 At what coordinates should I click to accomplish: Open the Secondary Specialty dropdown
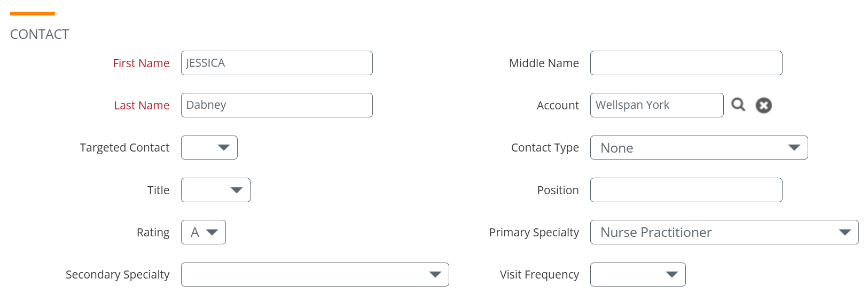click(x=315, y=274)
